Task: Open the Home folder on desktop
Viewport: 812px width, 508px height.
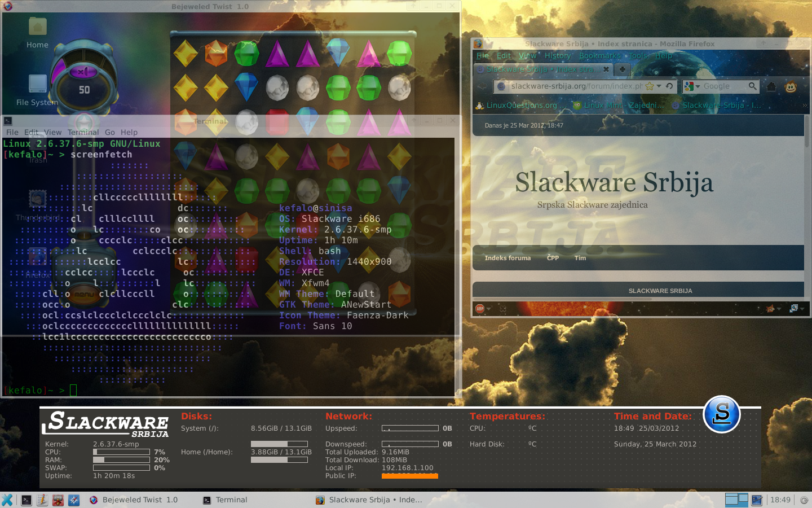Action: (x=37, y=32)
